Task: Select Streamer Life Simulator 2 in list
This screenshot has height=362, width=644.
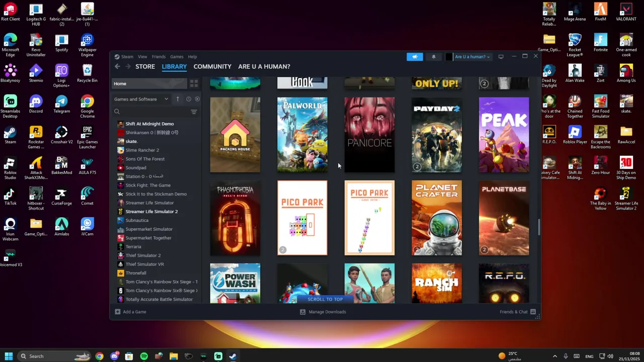Action: pos(151,212)
